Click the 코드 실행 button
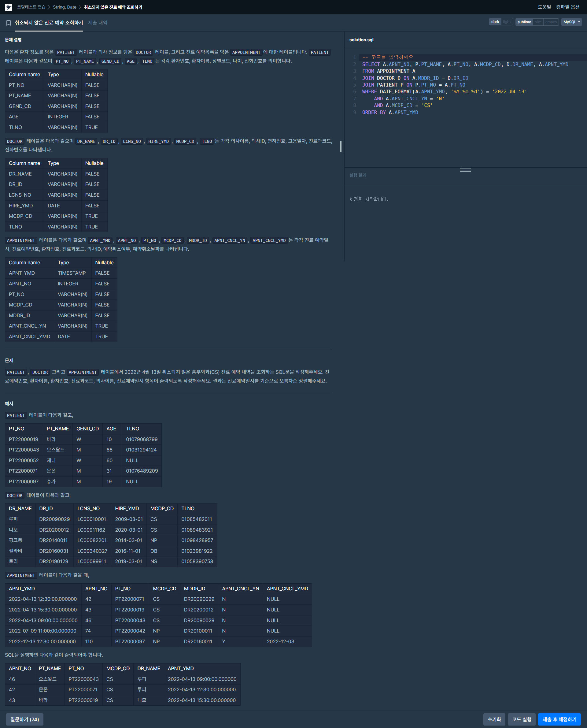Screen dimensions: 587x728 [x=521, y=719]
